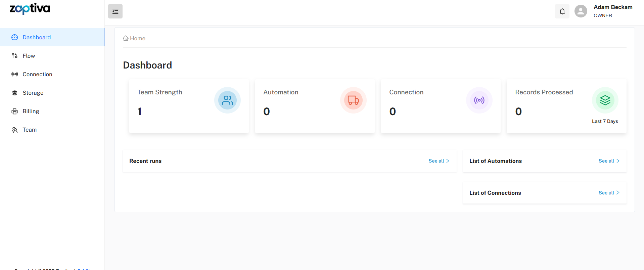644x270 pixels.
Task: Collapse the sidebar with the menu toggle
Action: (115, 11)
